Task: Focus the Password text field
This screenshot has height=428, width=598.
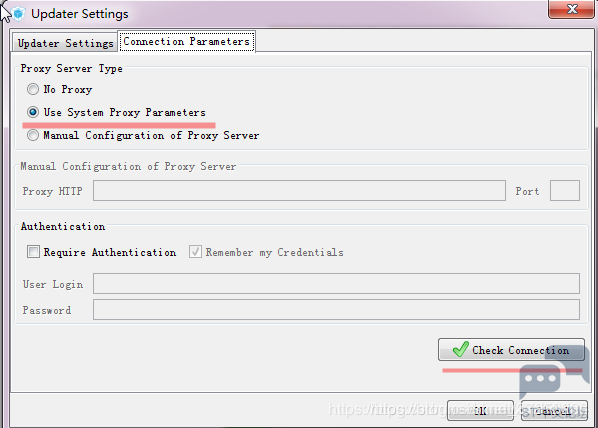Action: tap(336, 309)
